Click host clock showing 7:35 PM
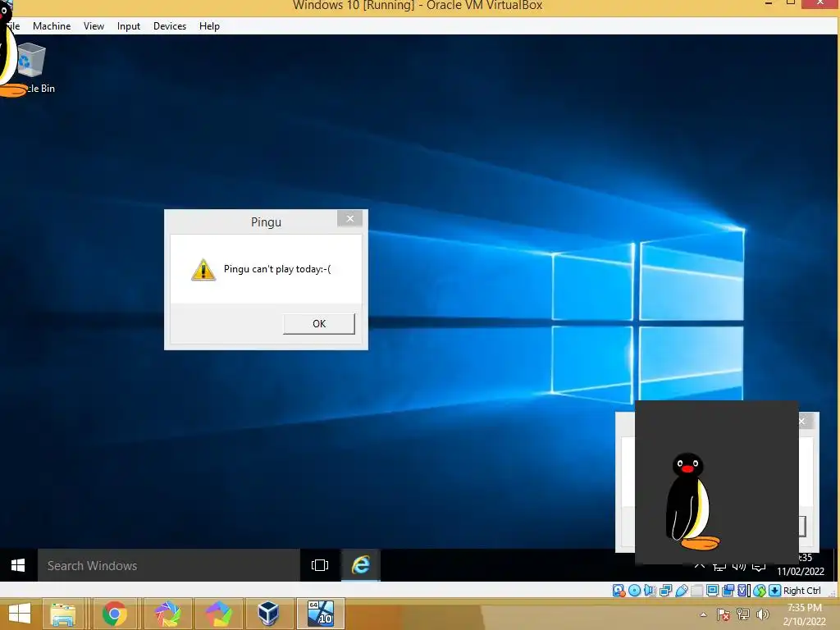This screenshot has height=630, width=840. tap(804, 608)
